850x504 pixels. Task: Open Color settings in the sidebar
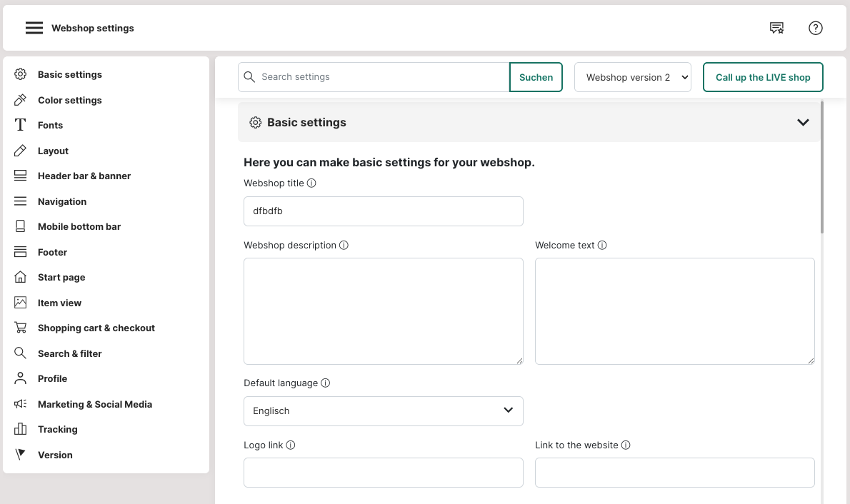(x=69, y=100)
